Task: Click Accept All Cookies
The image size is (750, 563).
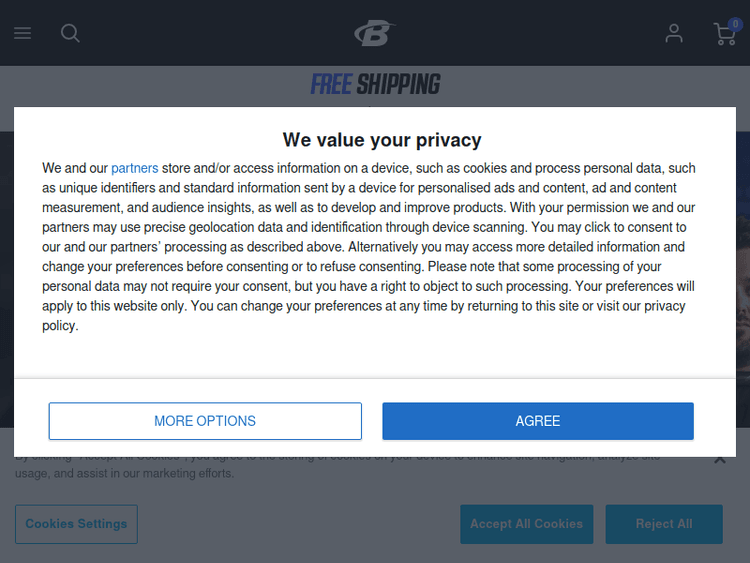Action: (526, 524)
